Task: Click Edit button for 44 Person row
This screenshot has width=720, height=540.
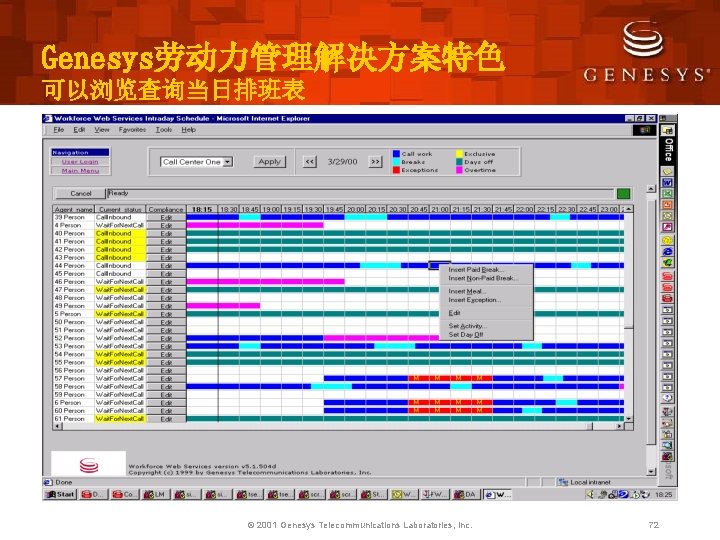Action: (166, 266)
